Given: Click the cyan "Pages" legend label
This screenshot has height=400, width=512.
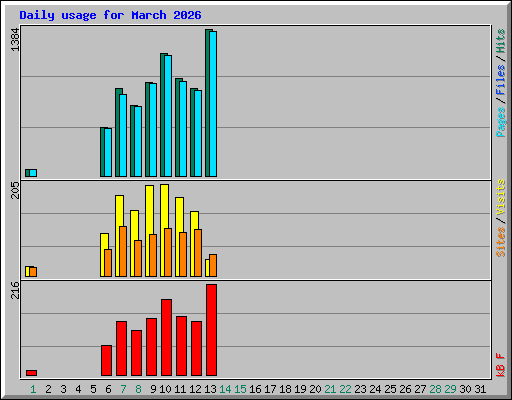Looking at the screenshot, I should [x=500, y=122].
